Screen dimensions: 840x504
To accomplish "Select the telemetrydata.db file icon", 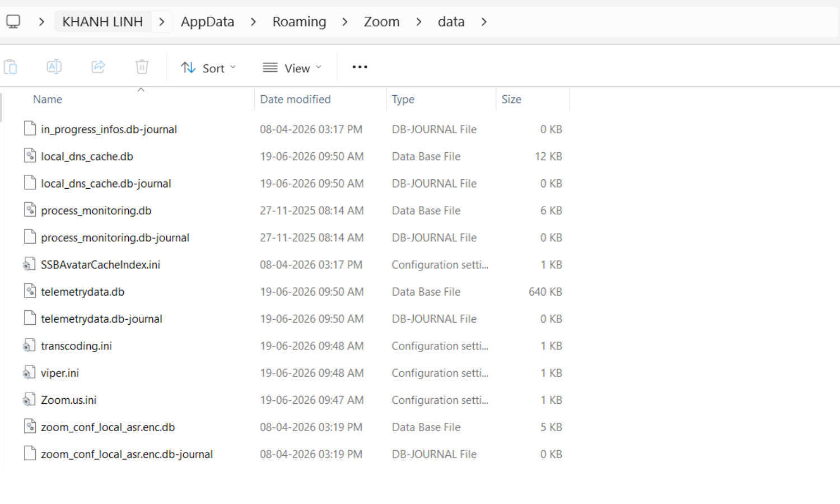I will [x=30, y=291].
